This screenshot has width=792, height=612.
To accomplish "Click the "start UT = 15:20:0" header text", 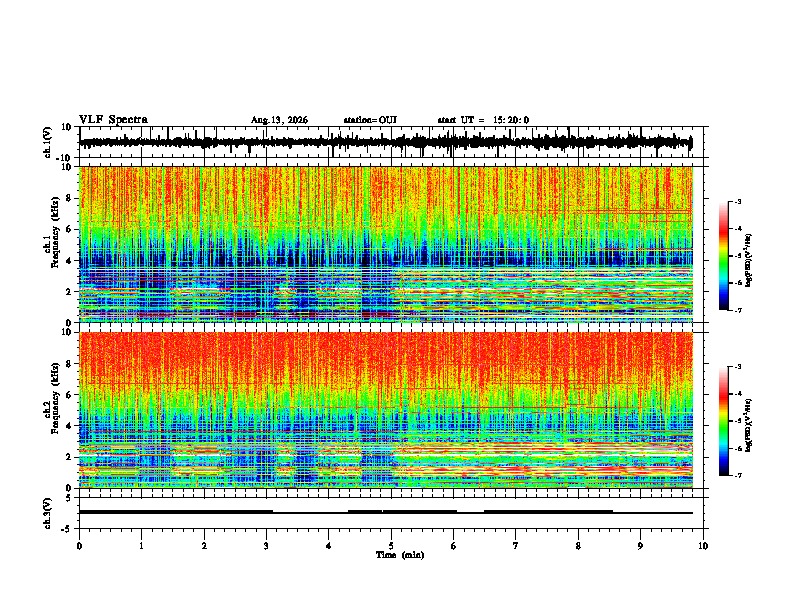I will (483, 120).
